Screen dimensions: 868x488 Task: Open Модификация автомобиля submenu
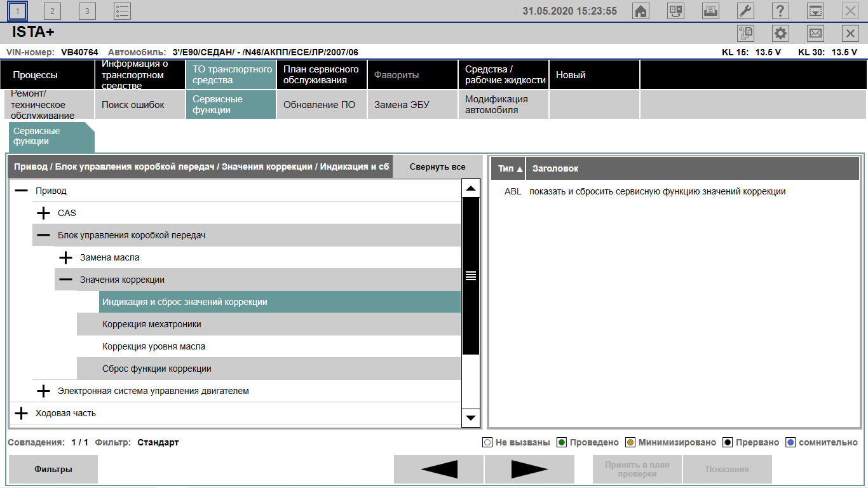(x=503, y=105)
